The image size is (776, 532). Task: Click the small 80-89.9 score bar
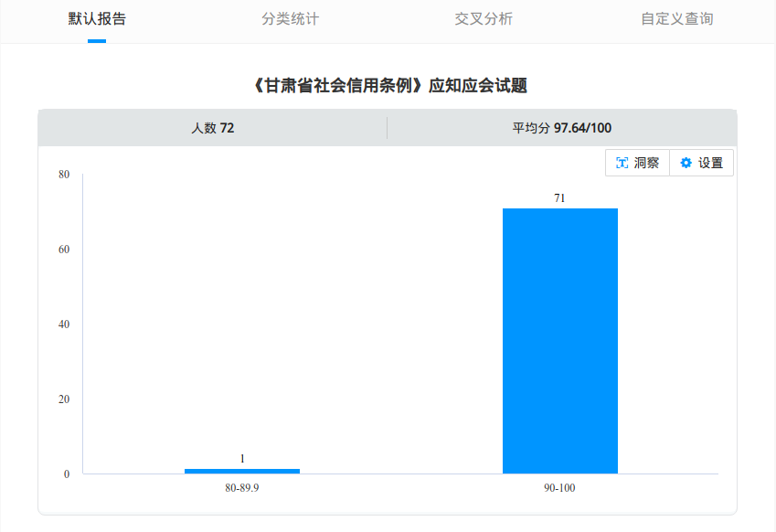[x=242, y=470]
